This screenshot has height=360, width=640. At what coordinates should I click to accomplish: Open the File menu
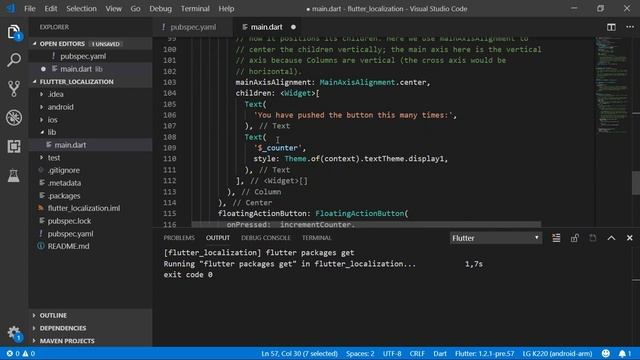[x=29, y=9]
